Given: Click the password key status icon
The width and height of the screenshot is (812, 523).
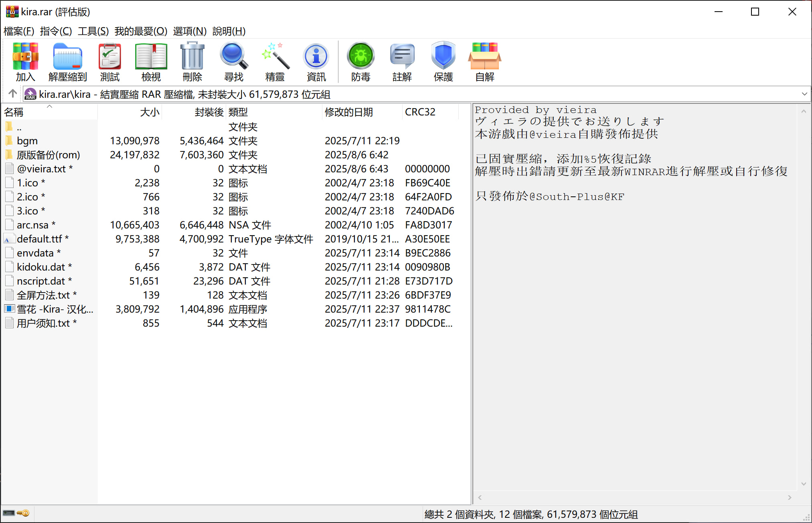Looking at the screenshot, I should 23,513.
